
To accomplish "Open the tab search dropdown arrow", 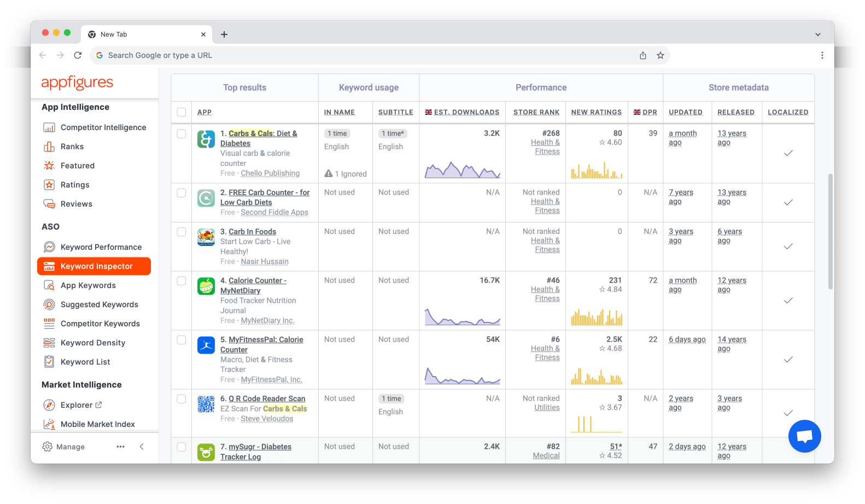I will (818, 34).
